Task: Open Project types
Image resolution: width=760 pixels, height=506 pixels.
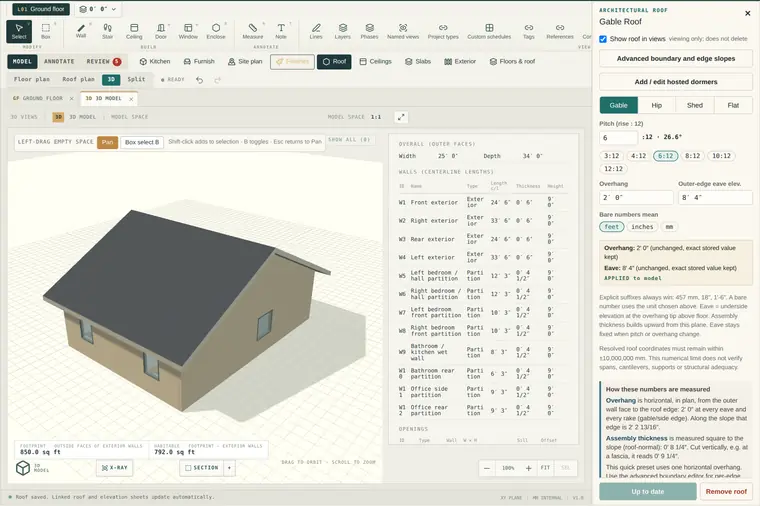Action: tap(443, 31)
